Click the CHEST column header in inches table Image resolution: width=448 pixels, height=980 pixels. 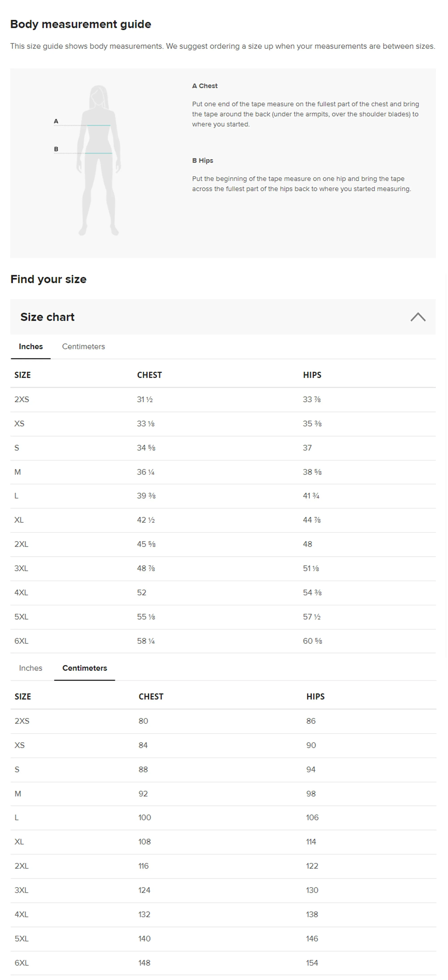pyautogui.click(x=149, y=375)
